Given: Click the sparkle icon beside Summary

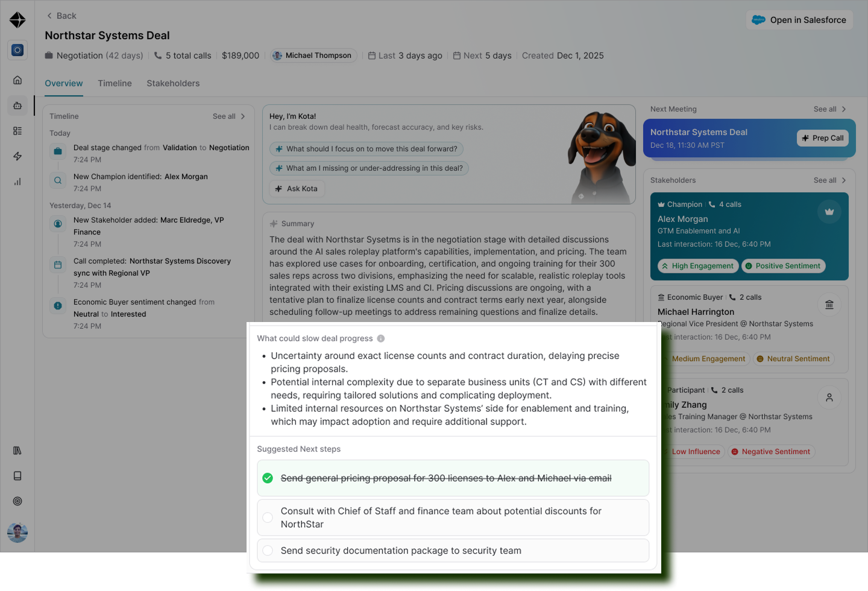Looking at the screenshot, I should (x=274, y=224).
